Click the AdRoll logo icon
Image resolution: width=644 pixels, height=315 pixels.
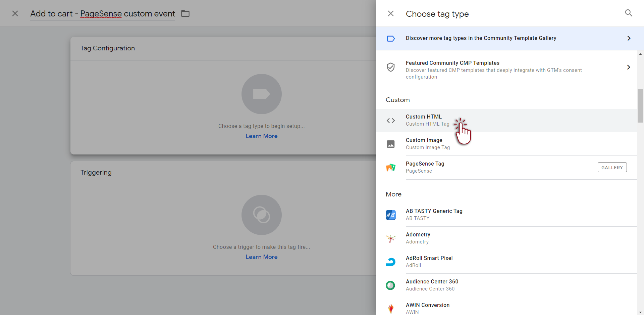point(391,262)
